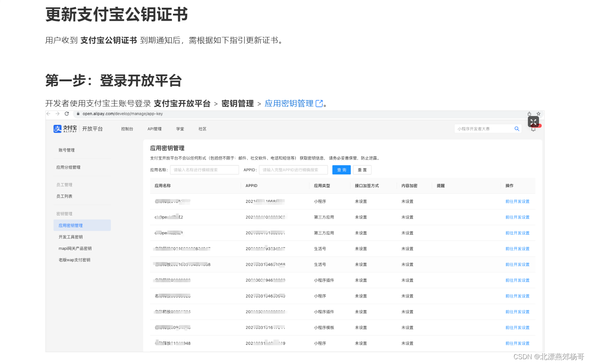590x364 pixels.
Task: Open the 应用密钥管理 hyperlink in the instructions
Action: (x=289, y=103)
